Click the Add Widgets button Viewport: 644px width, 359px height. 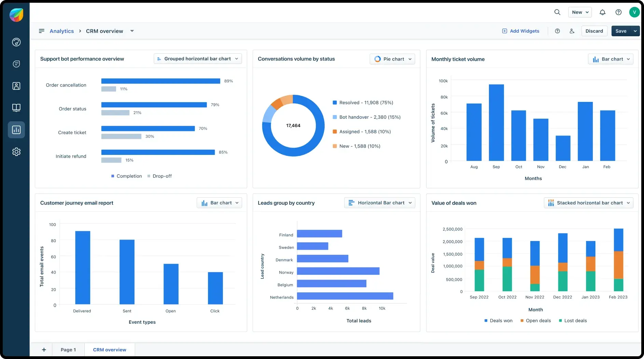520,31
